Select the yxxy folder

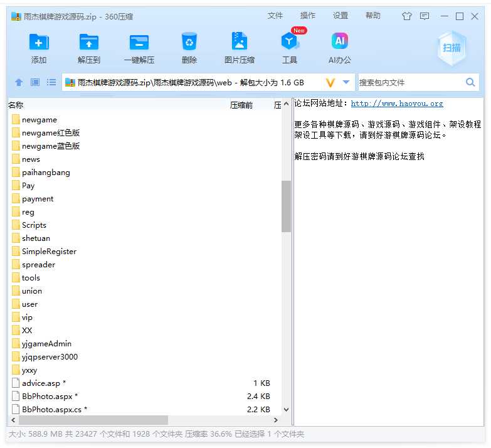[24, 370]
